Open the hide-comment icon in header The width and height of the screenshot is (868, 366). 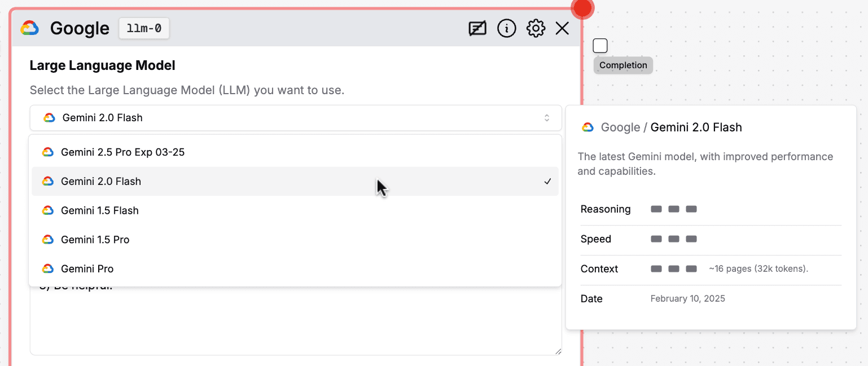click(477, 28)
